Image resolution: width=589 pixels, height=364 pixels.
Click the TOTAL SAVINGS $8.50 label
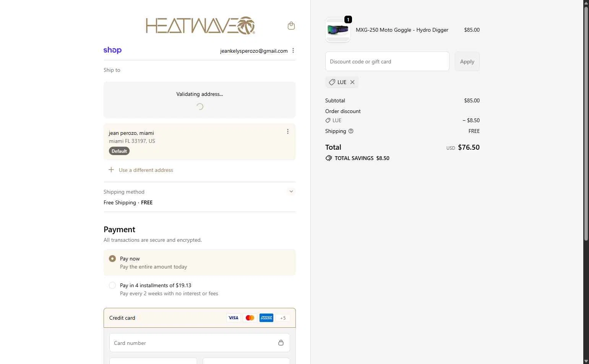click(x=362, y=158)
